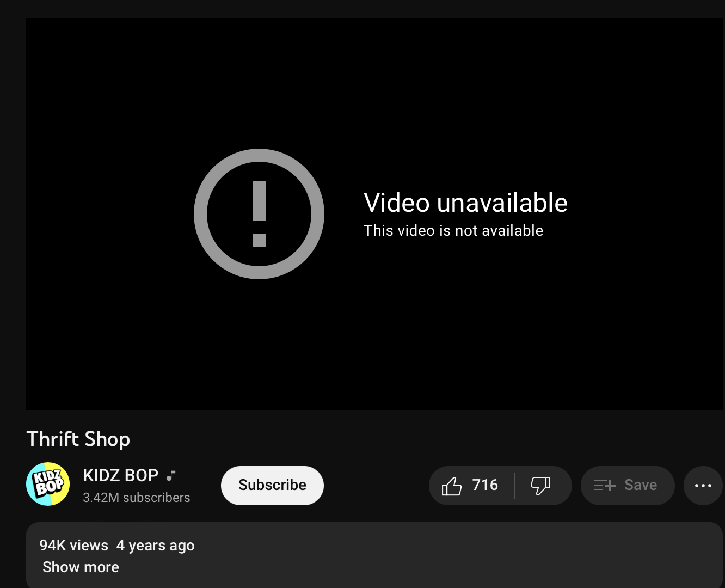Screen dimensions: 725x588
Task: Click the exclamation mark error icon
Action: click(259, 214)
